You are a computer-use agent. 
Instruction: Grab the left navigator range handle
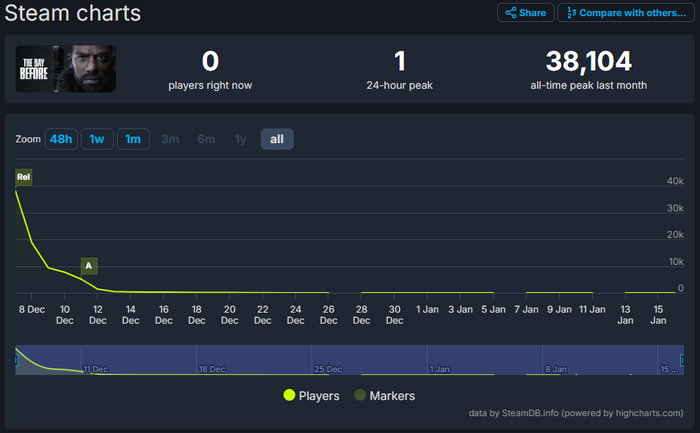(x=16, y=360)
